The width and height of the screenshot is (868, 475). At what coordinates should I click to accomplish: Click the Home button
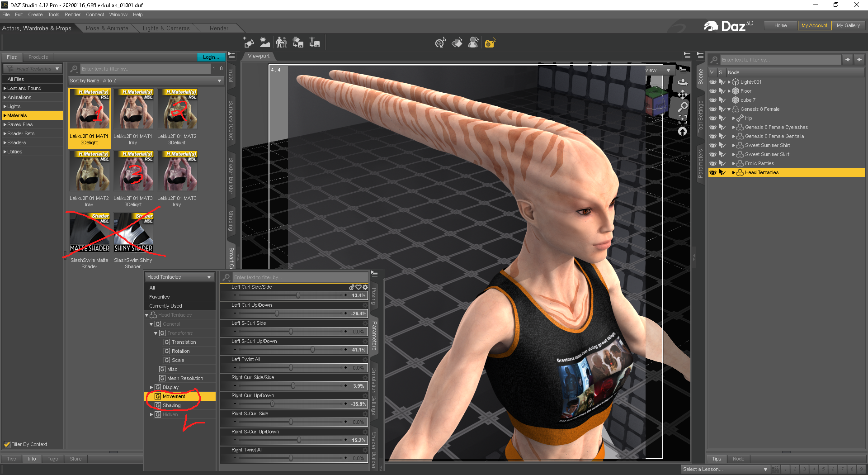point(780,25)
